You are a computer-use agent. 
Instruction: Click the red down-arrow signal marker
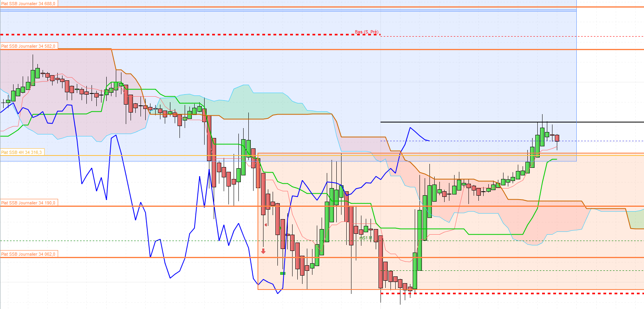(x=263, y=251)
